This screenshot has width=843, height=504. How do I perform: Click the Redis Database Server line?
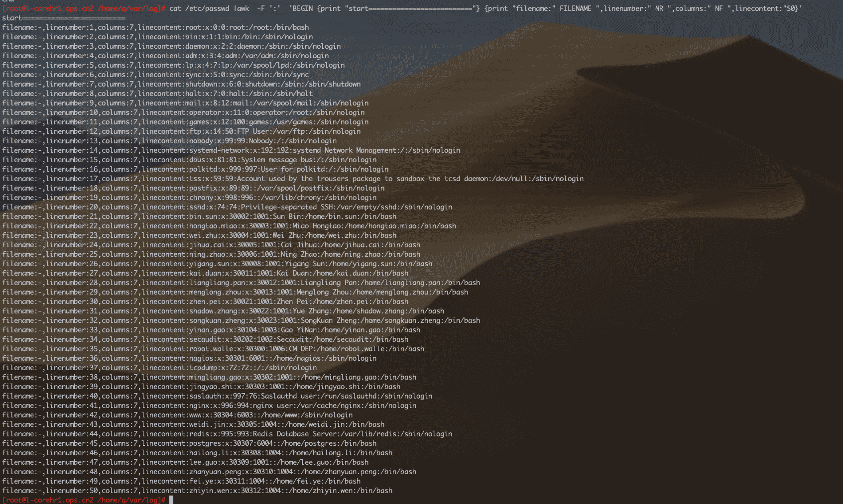coord(227,434)
